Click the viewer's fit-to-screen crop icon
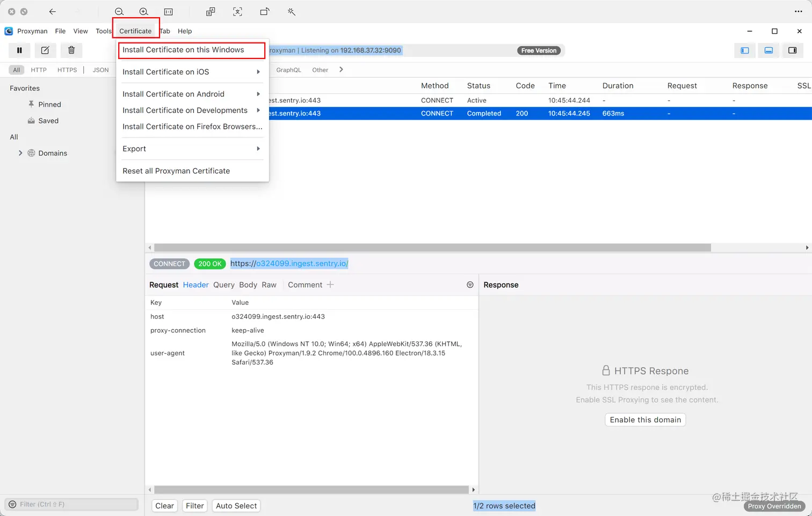This screenshot has width=812, height=516. click(x=237, y=12)
